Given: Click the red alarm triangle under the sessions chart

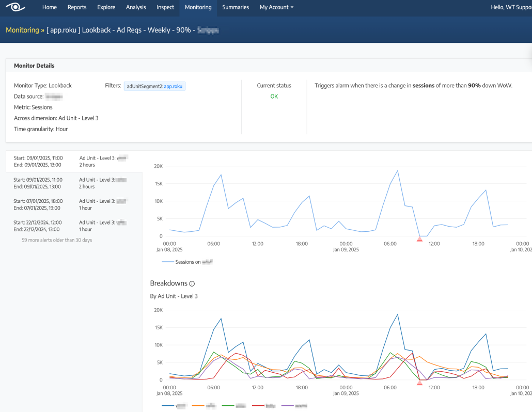Looking at the screenshot, I should (x=419, y=239).
